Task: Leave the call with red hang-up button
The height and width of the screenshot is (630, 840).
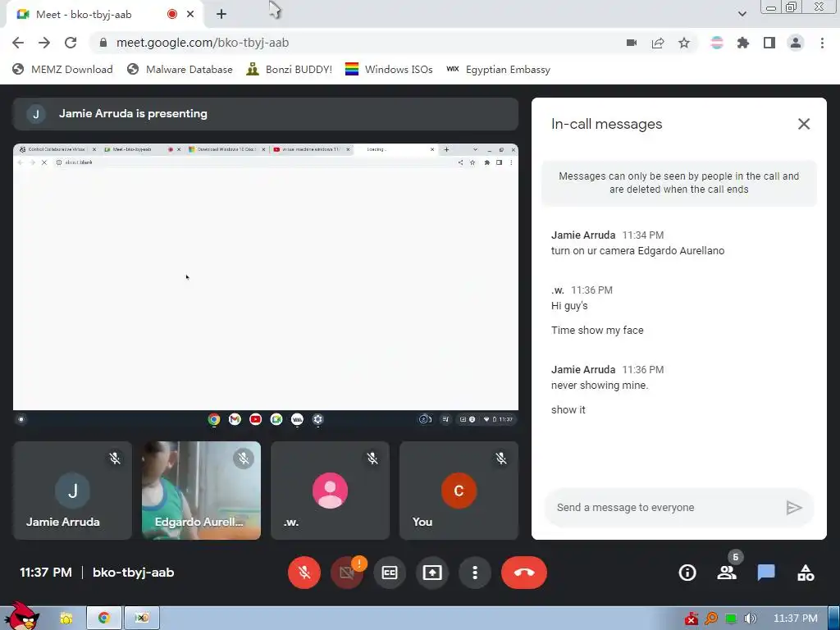Action: pyautogui.click(x=524, y=573)
